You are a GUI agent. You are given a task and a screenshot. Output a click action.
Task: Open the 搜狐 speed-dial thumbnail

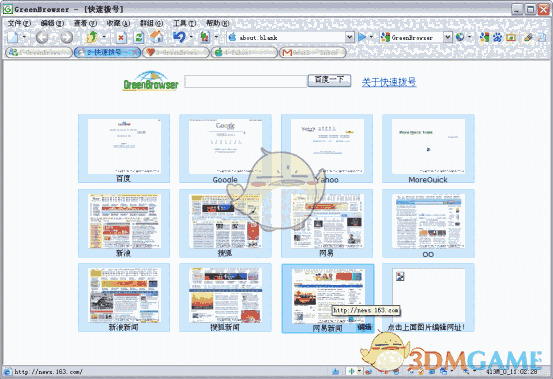[225, 223]
